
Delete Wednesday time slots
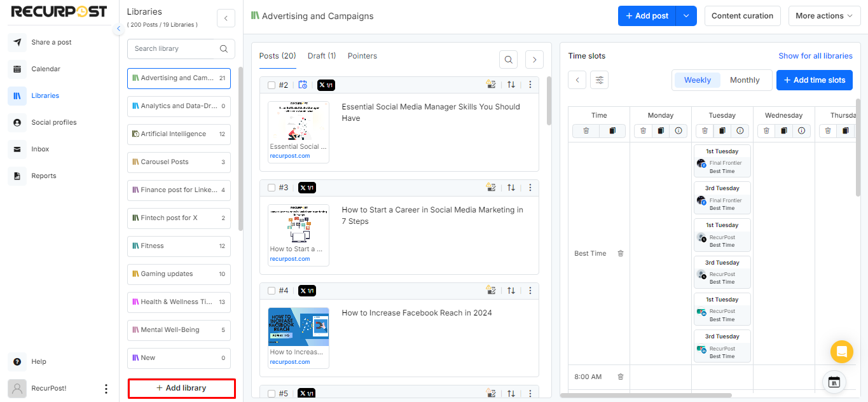tap(766, 130)
